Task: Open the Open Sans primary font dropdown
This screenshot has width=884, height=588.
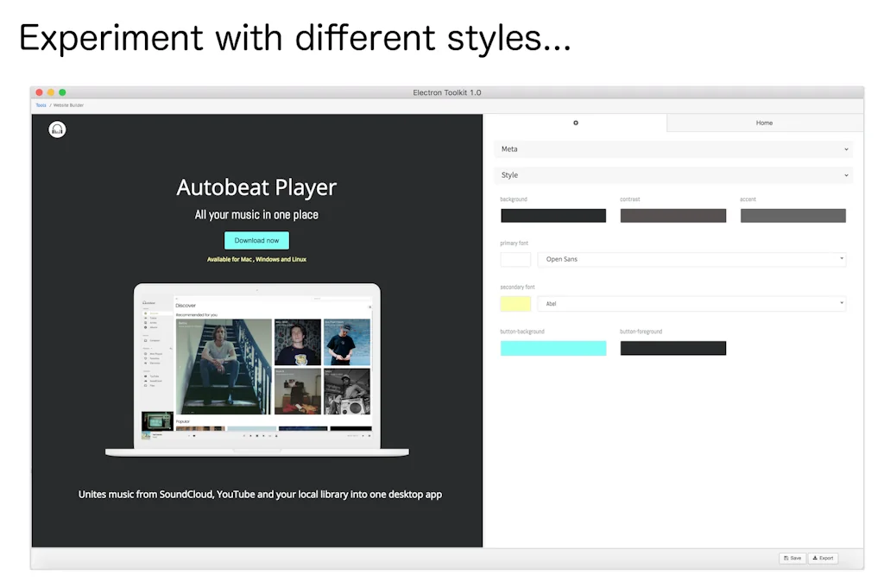Action: pos(691,259)
